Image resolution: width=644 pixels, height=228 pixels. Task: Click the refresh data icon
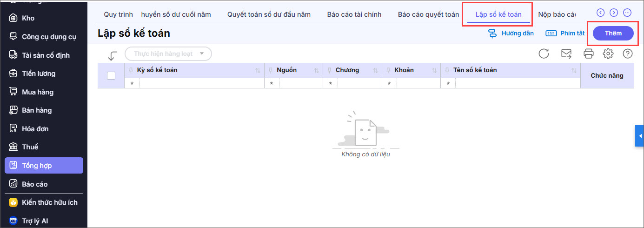coord(544,54)
